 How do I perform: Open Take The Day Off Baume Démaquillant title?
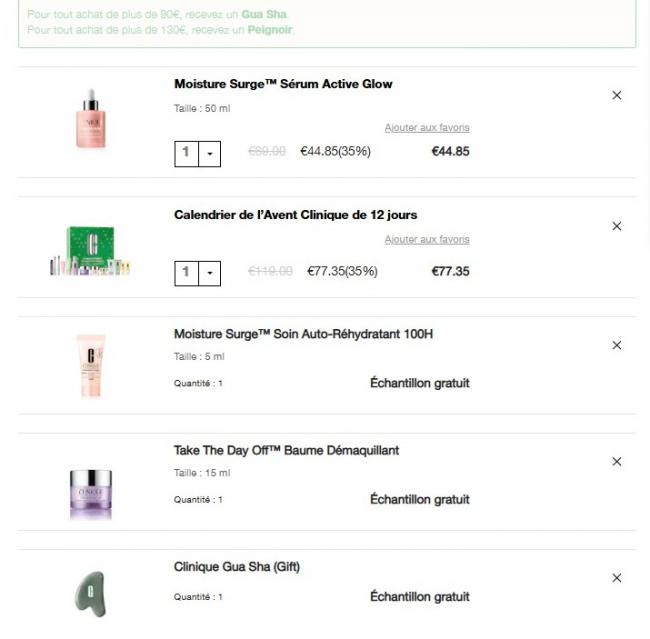tap(286, 451)
